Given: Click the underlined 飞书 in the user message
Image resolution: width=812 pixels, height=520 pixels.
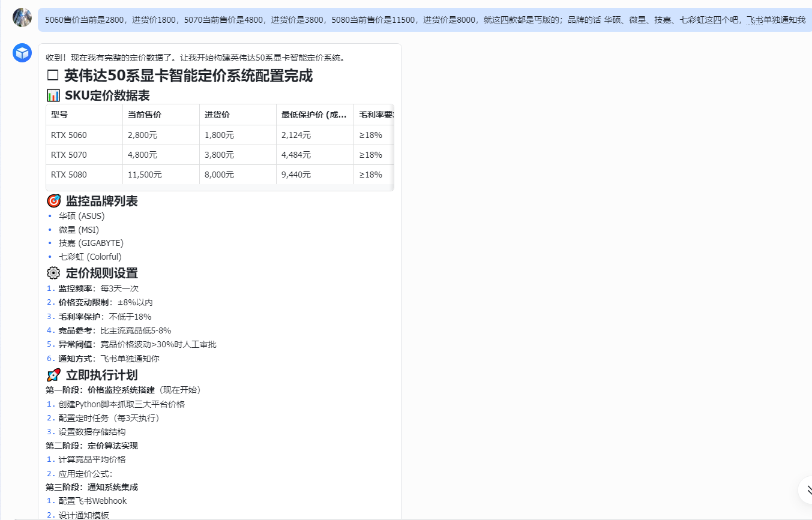Looking at the screenshot, I should [x=755, y=20].
